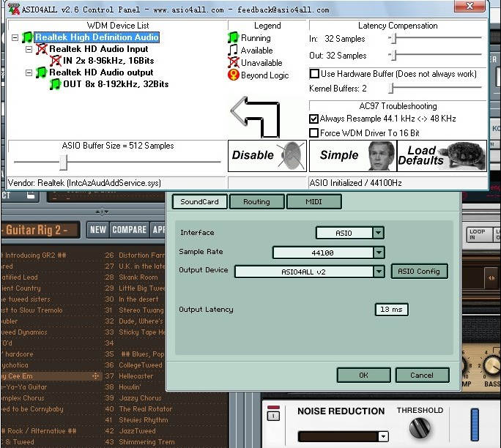
Task: Click the Output Latency 13 ms field
Action: [391, 310]
